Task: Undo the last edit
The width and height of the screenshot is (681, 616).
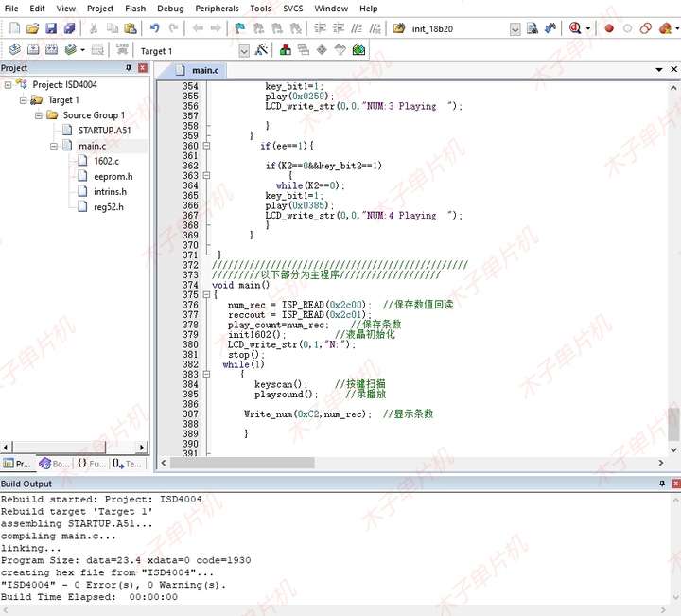Action: (154, 28)
